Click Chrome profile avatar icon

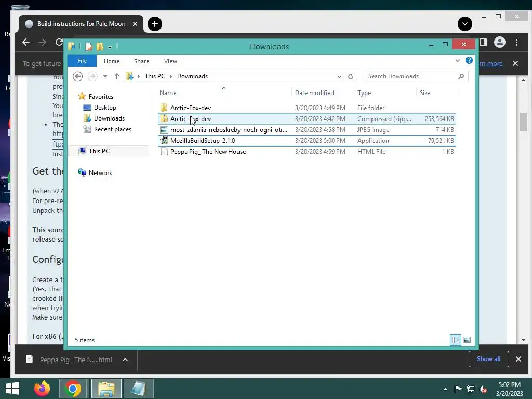point(499,42)
